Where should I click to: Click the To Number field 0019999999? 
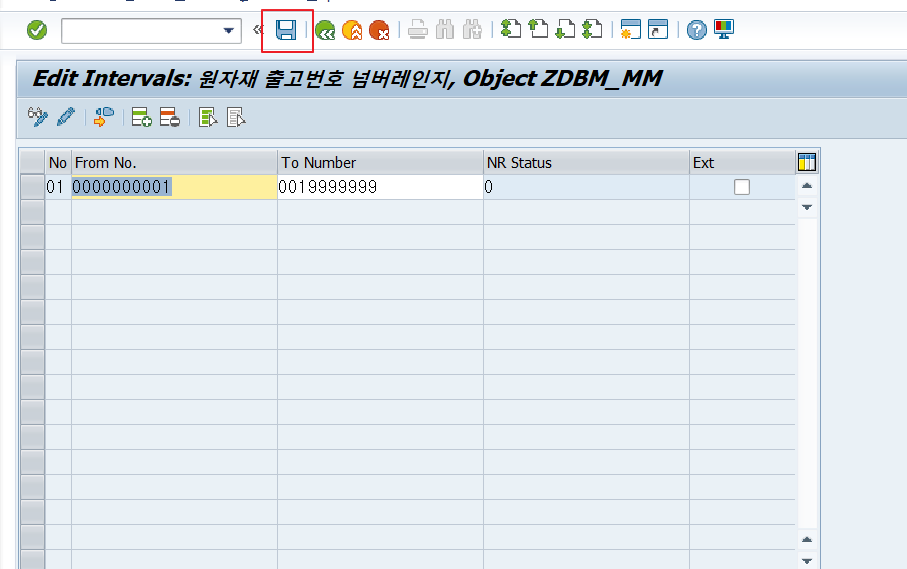(x=380, y=187)
